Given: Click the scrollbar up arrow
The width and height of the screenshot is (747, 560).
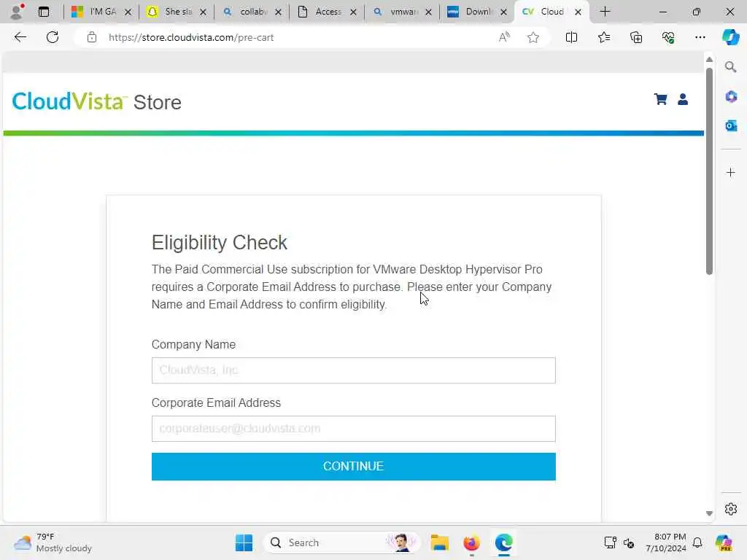Looking at the screenshot, I should pyautogui.click(x=709, y=60).
